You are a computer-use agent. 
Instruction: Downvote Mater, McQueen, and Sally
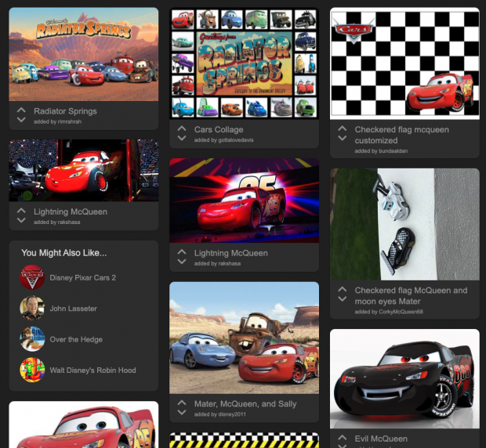click(x=182, y=413)
